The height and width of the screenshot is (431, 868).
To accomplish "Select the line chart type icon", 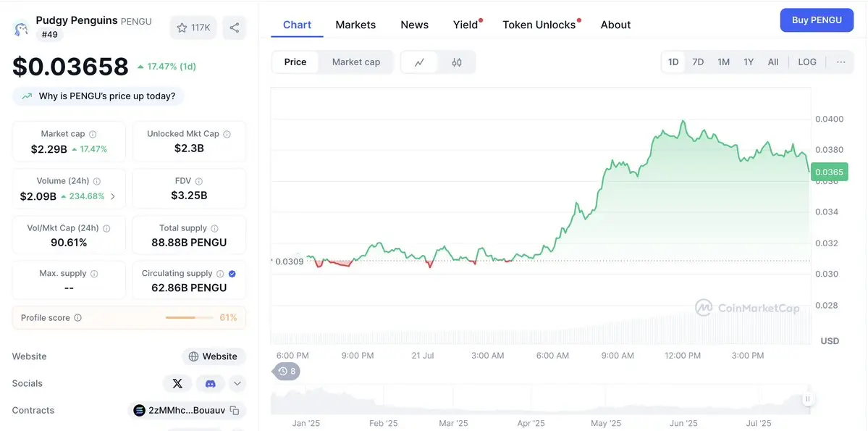I will (x=420, y=62).
